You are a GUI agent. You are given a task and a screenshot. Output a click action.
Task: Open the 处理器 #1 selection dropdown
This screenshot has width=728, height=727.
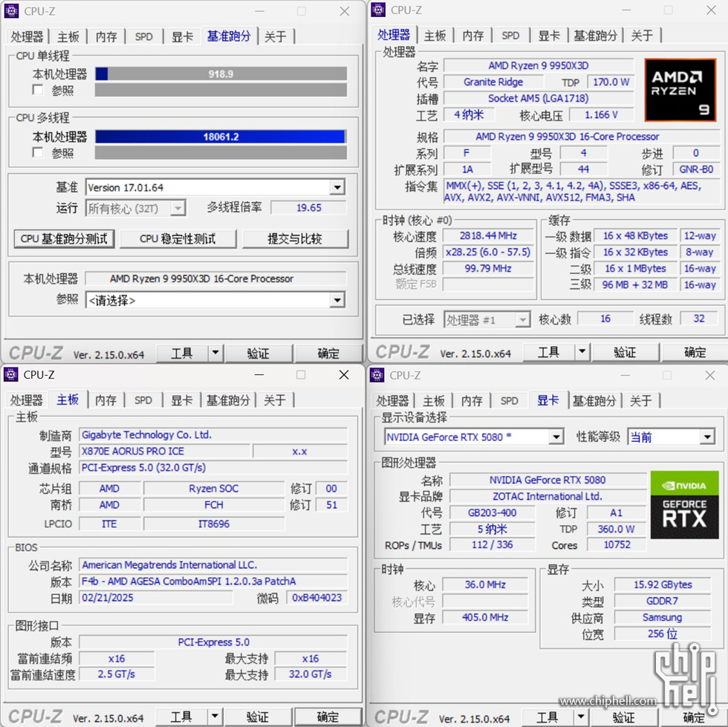tap(523, 319)
